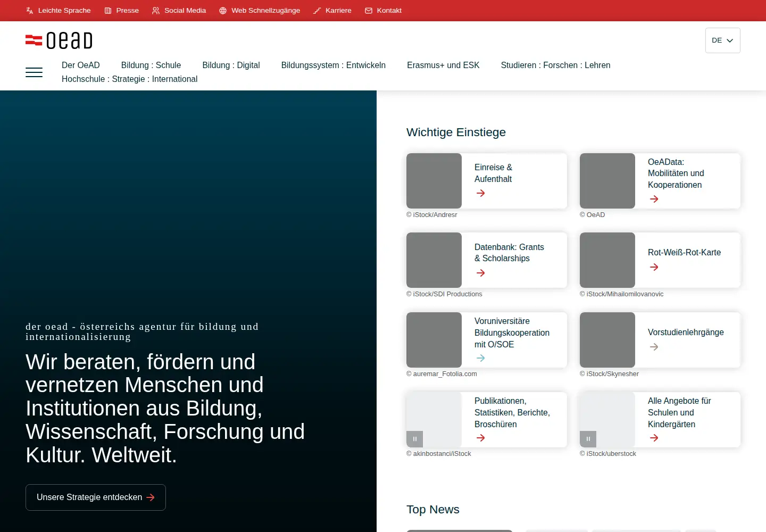Click arrow under Alle Angebote für Schulen
Viewport: 766px width, 532px height.
point(654,438)
